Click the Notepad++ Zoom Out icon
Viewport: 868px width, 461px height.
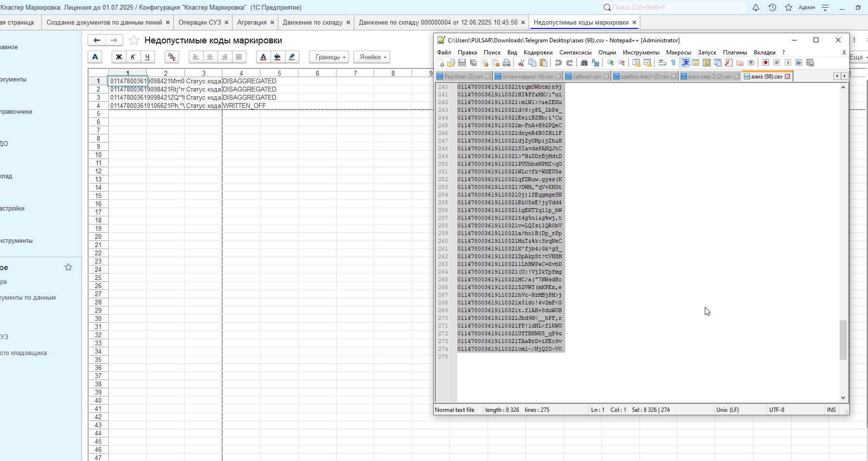coord(621,63)
